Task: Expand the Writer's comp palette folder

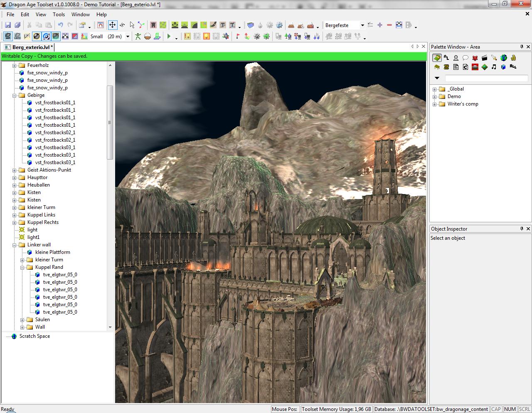Action: [x=435, y=104]
